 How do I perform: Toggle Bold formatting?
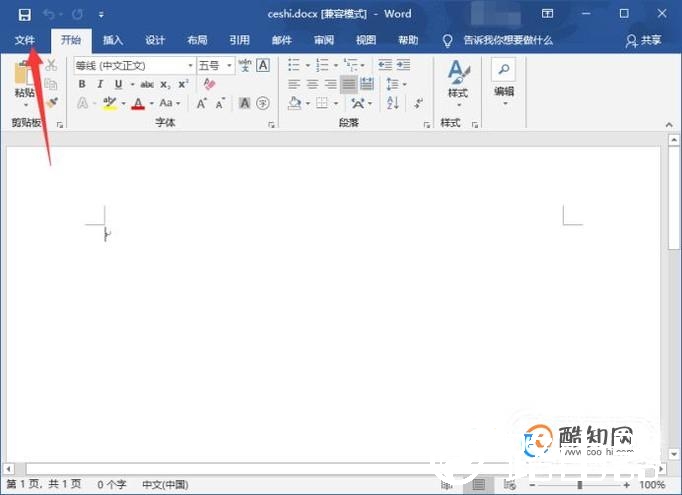pos(82,84)
